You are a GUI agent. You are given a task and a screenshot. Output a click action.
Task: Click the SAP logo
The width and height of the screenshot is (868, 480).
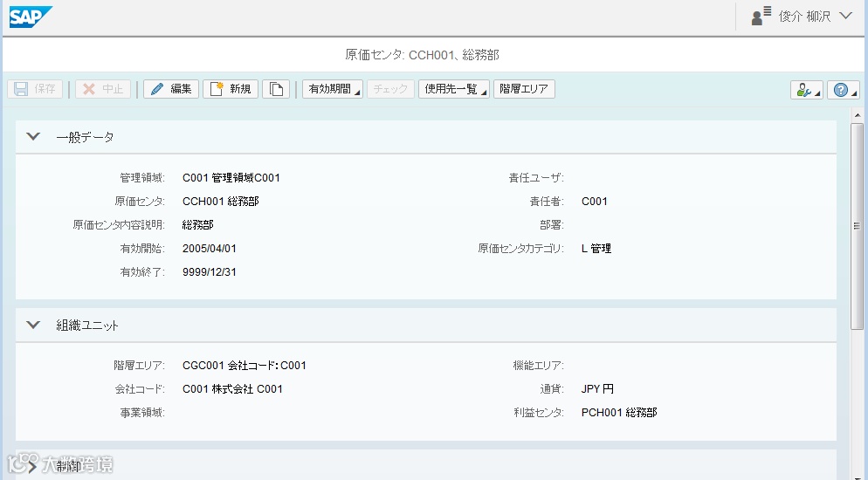pos(30,17)
